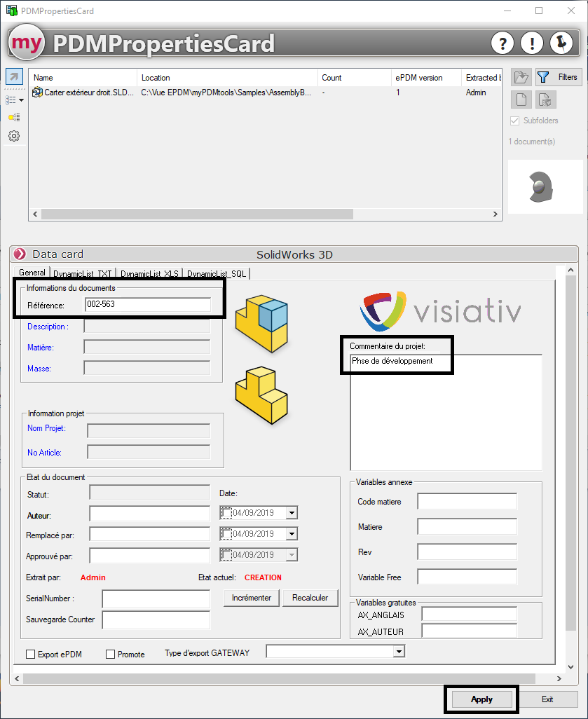Click the arrow icon atop left sidebar
This screenshot has height=719, width=588.
point(14,76)
